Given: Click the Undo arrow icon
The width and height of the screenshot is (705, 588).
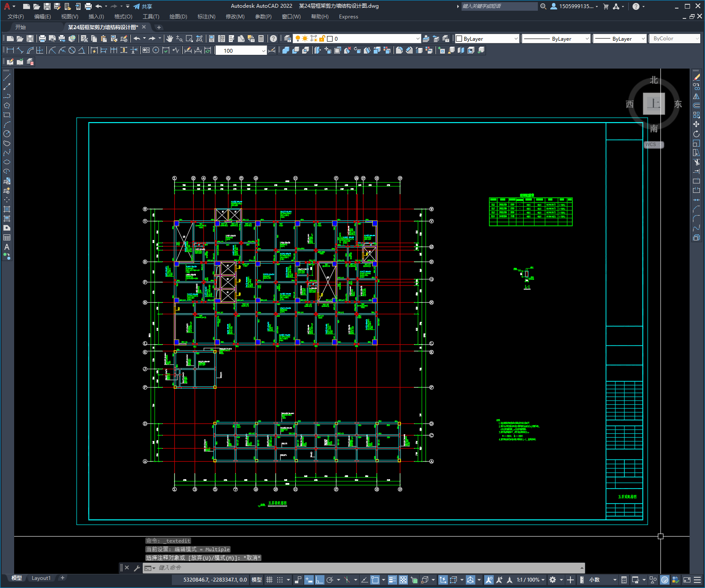Looking at the screenshot, I should point(137,39).
